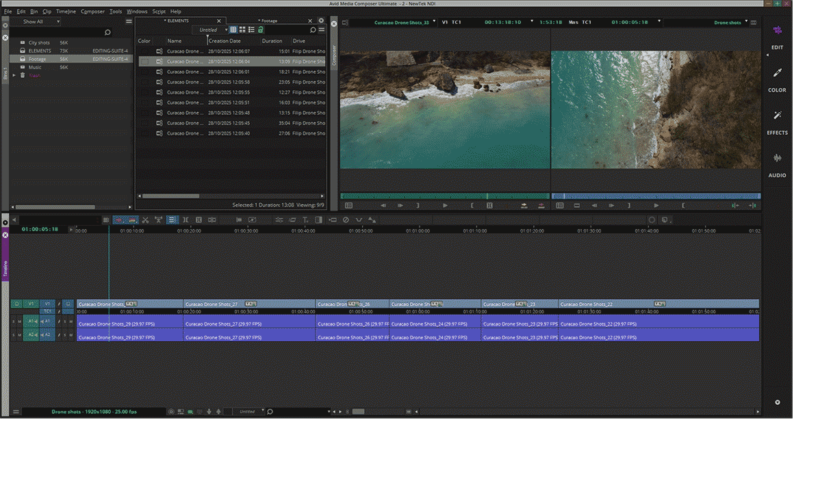This screenshot has height=504, width=831.
Task: Click the scissors Add Edit tool
Action: point(145,220)
